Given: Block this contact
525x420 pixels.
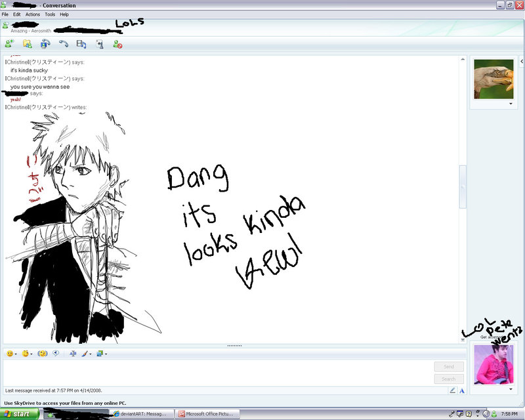Looking at the screenshot, I should [x=118, y=43].
